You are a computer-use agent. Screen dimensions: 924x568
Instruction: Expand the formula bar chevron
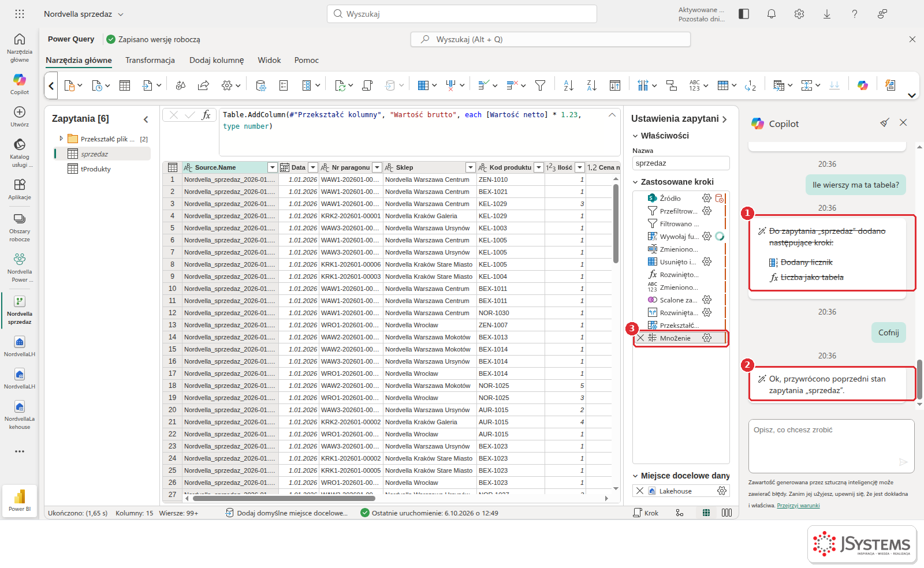[x=612, y=115]
